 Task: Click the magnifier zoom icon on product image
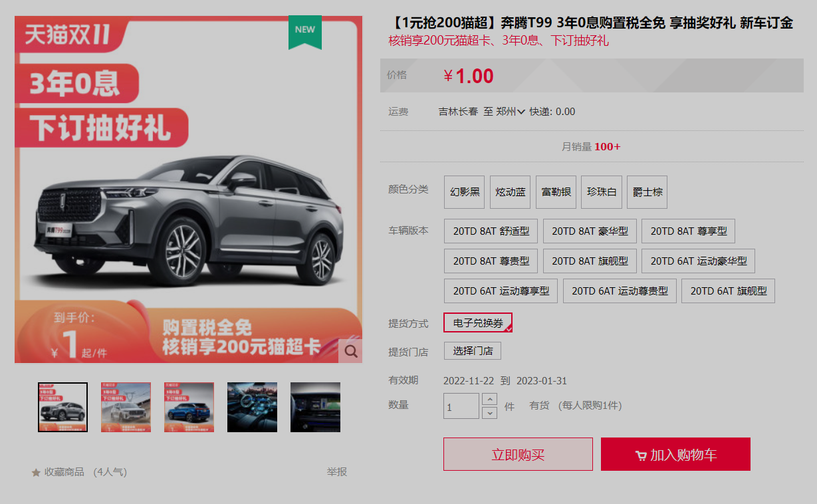(350, 351)
